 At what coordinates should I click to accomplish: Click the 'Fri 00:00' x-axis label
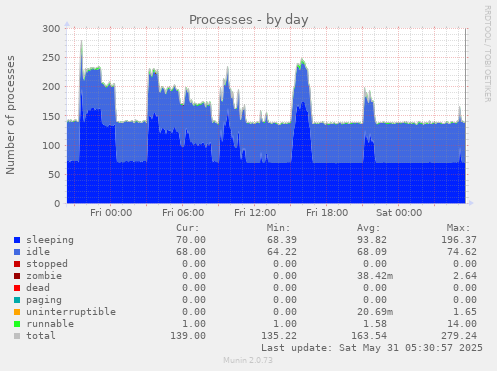point(111,213)
